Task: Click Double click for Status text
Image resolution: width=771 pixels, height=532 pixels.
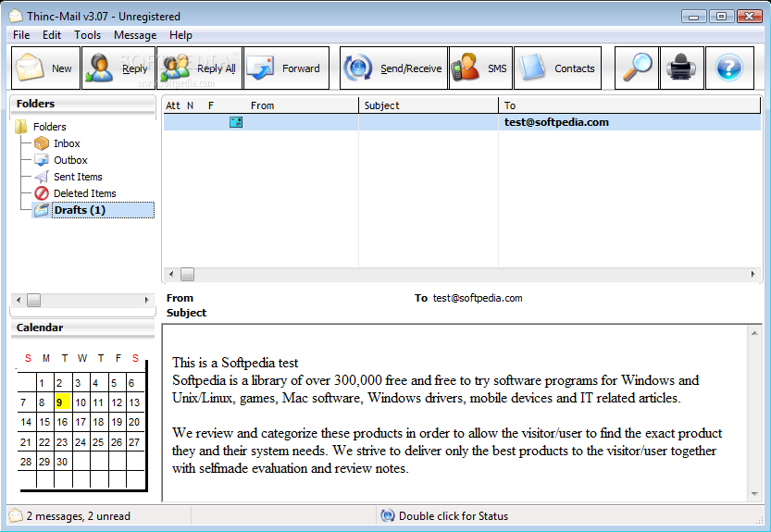Action: coord(454,516)
